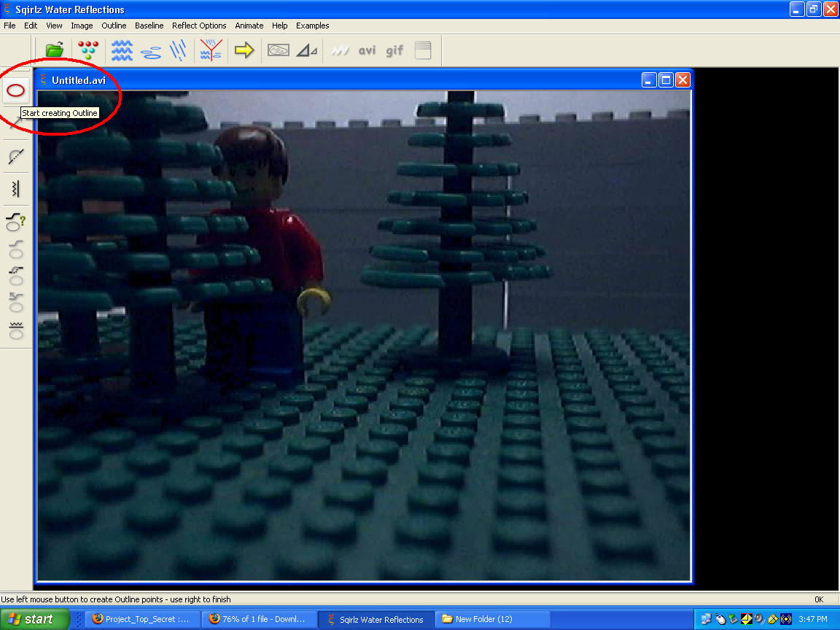Select the blue ellipse rings ripple icon
Image resolution: width=840 pixels, height=630 pixels.
(151, 52)
